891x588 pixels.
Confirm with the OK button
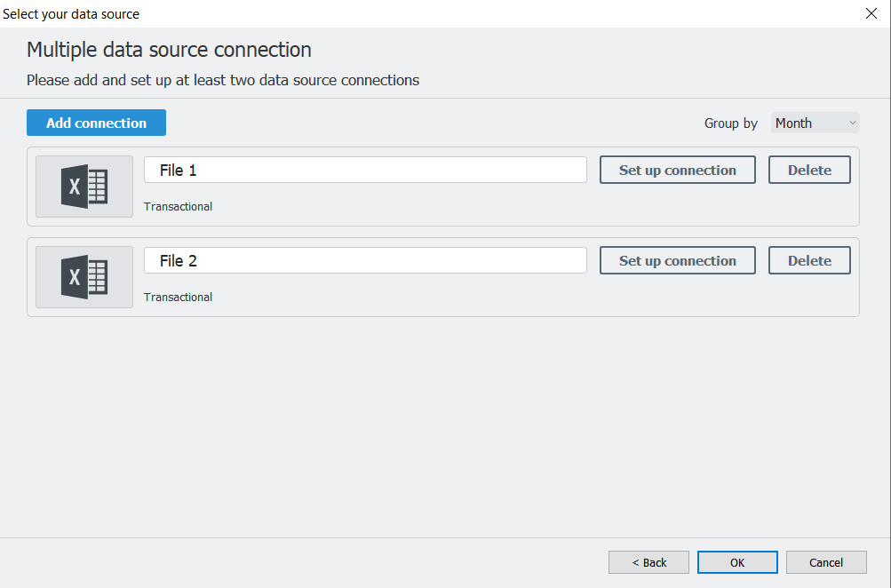pyautogui.click(x=737, y=562)
